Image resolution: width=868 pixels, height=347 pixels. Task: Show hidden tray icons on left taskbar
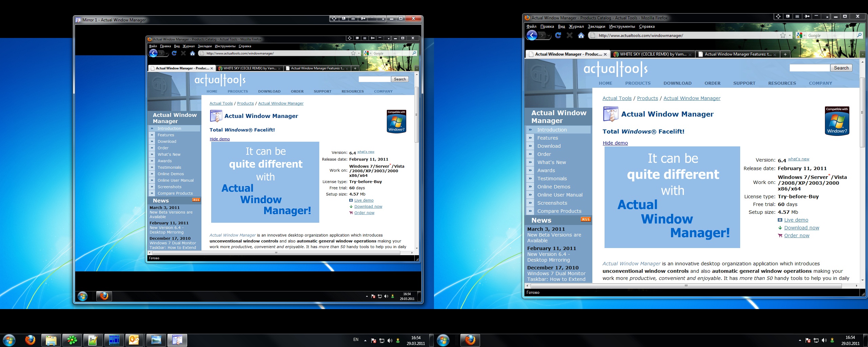tap(365, 340)
